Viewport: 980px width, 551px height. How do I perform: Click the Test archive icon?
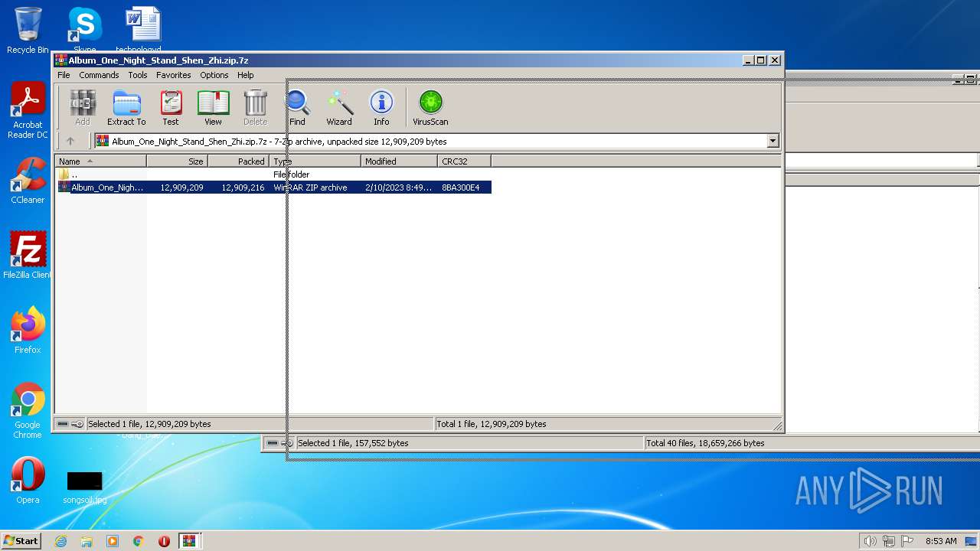171,108
